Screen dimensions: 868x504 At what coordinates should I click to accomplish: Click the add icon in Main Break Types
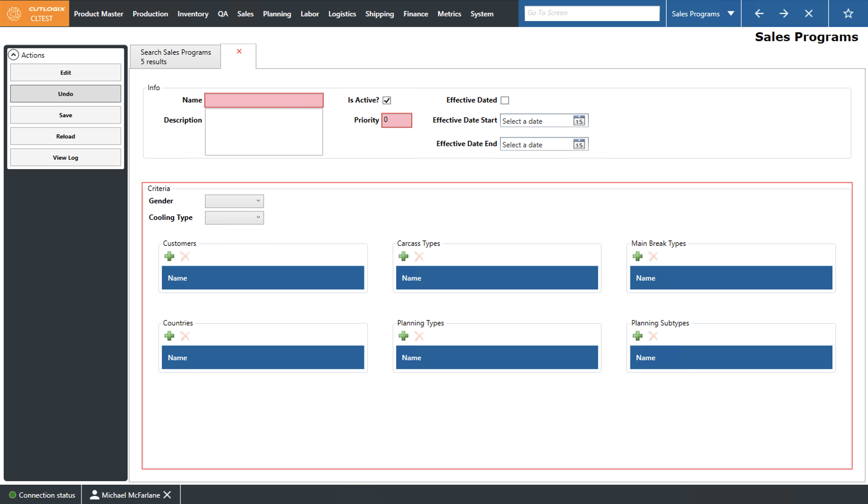pos(637,256)
